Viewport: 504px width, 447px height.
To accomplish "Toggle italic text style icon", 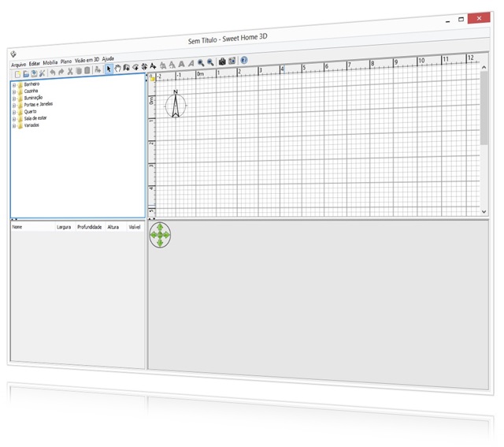I will point(191,63).
